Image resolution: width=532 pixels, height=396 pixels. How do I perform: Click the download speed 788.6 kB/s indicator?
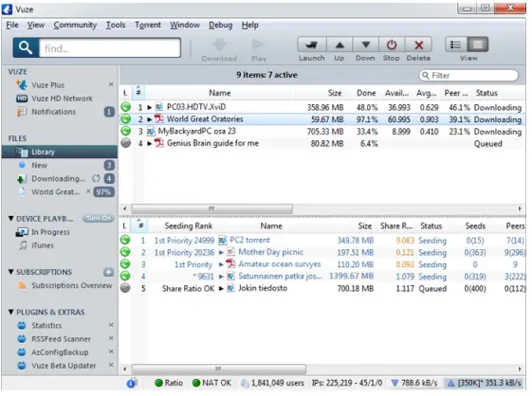tap(414, 383)
